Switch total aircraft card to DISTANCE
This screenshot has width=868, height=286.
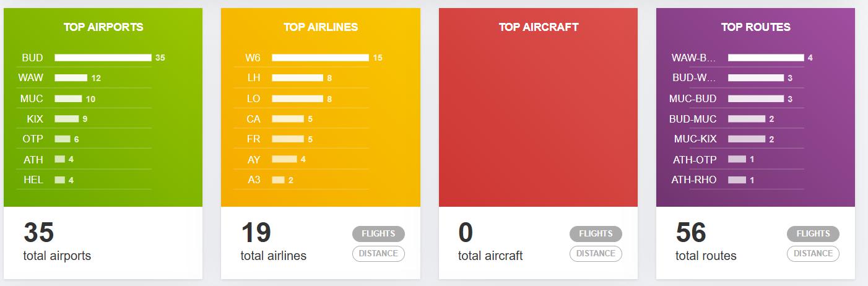pyautogui.click(x=596, y=253)
